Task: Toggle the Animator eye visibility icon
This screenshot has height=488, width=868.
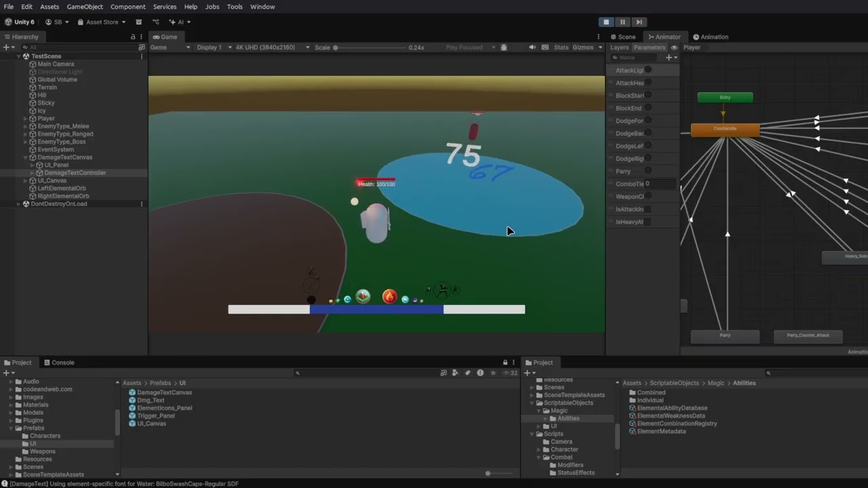Action: pyautogui.click(x=674, y=47)
